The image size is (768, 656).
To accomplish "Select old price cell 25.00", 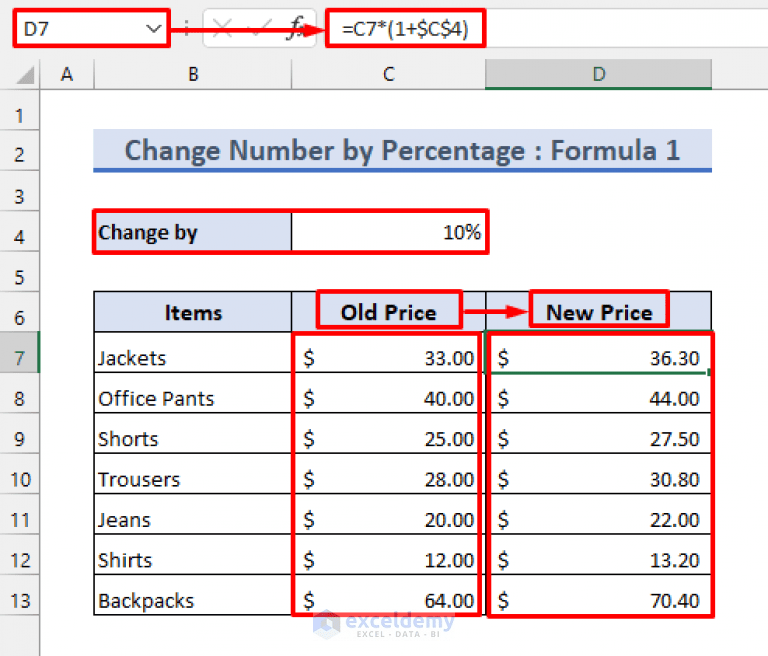I will point(388,434).
